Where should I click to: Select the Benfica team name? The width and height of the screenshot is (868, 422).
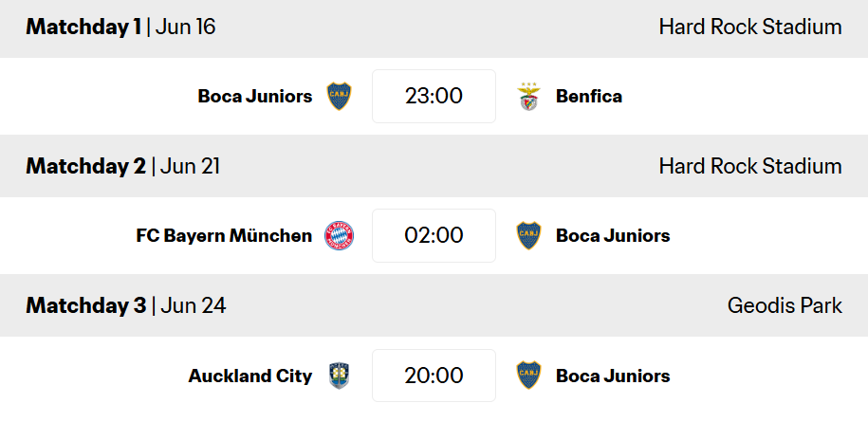tap(589, 96)
